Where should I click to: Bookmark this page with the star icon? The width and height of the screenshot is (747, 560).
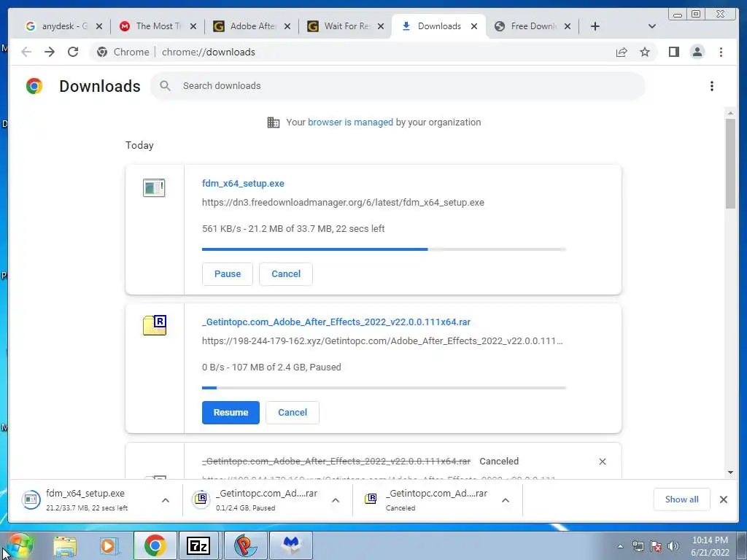point(645,52)
